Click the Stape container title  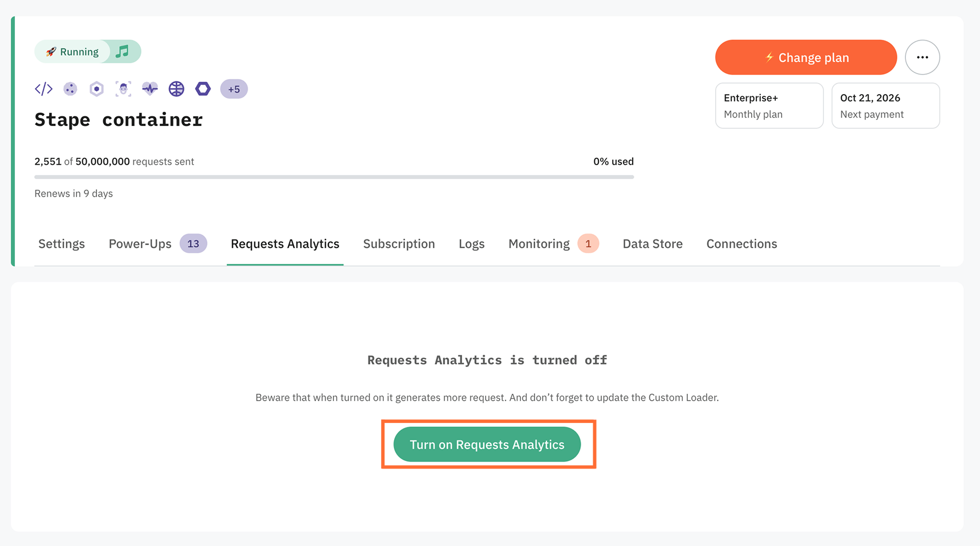[x=119, y=120]
